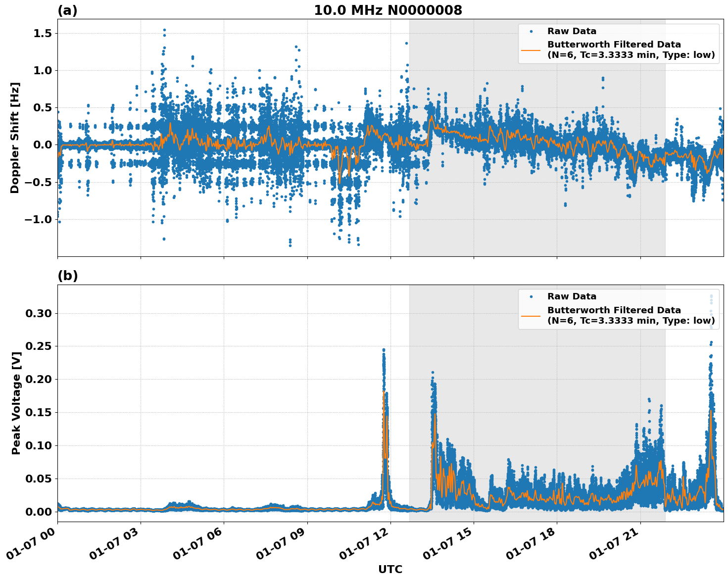
Task: Click the Doppler Shift [Hz] axis label
Action: pyautogui.click(x=16, y=136)
